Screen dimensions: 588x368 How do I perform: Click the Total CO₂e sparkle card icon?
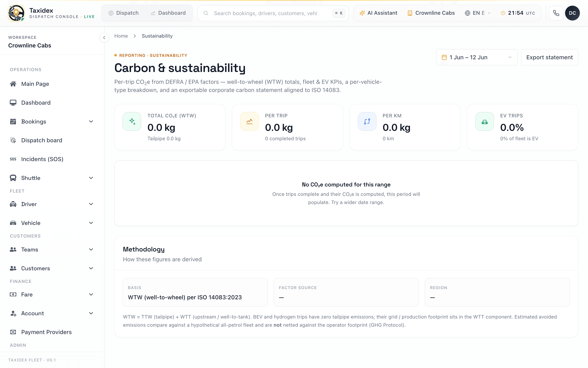(x=132, y=121)
